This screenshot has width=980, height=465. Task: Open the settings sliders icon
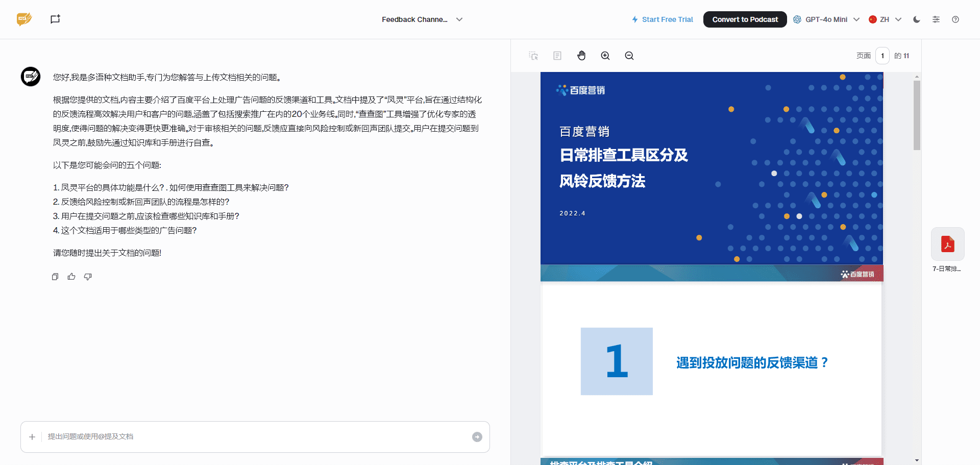coord(936,19)
